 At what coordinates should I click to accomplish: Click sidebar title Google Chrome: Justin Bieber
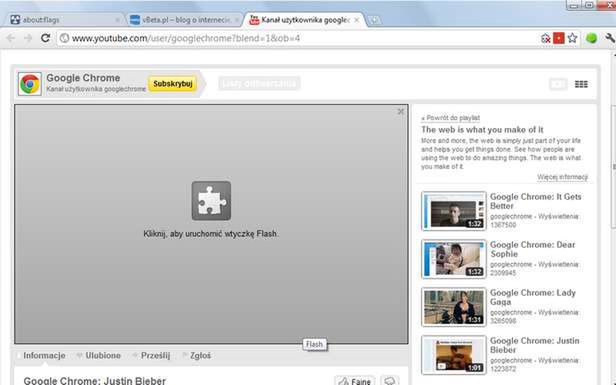point(535,345)
